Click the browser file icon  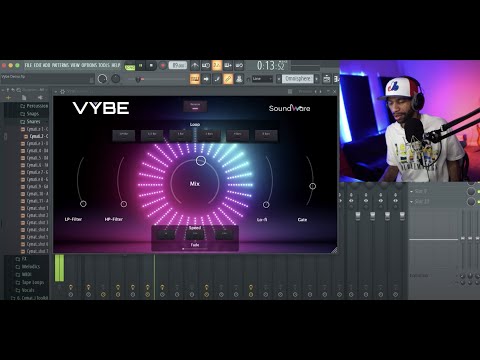(x=24, y=98)
